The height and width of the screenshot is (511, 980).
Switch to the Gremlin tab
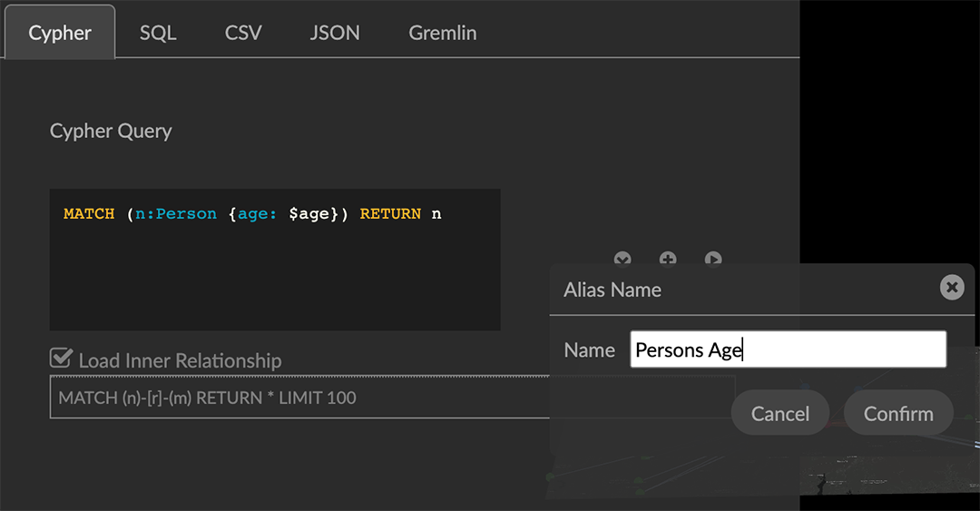[x=442, y=33]
